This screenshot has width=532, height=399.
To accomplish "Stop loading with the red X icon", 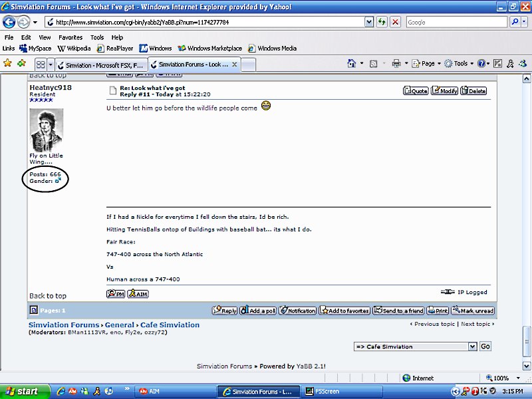I will [395, 23].
